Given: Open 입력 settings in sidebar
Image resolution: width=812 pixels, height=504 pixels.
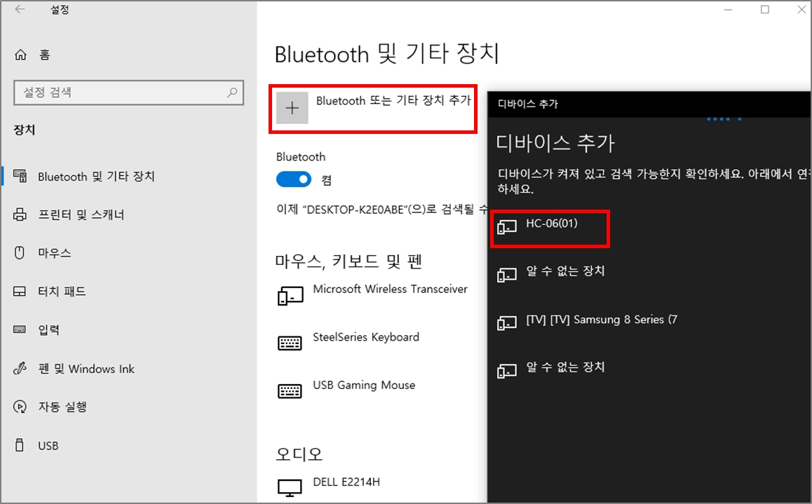Looking at the screenshot, I should coord(48,330).
